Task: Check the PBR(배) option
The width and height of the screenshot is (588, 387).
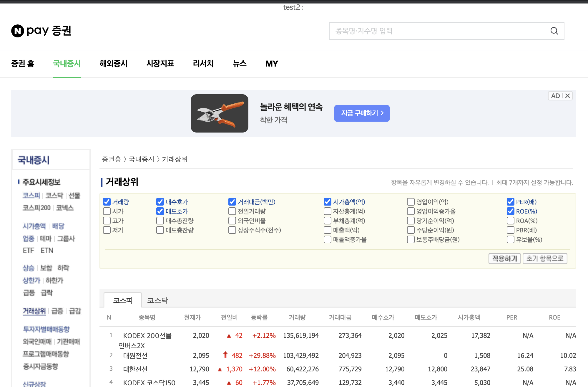Action: 511,230
